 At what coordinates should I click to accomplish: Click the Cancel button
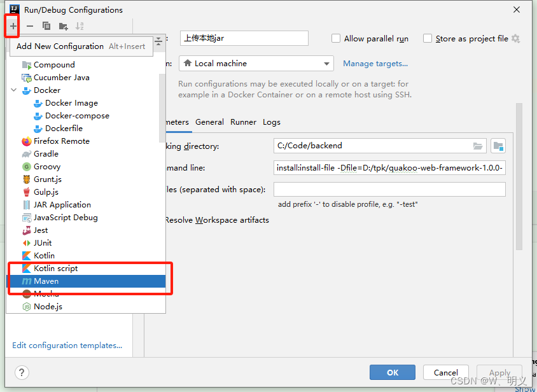coord(445,372)
